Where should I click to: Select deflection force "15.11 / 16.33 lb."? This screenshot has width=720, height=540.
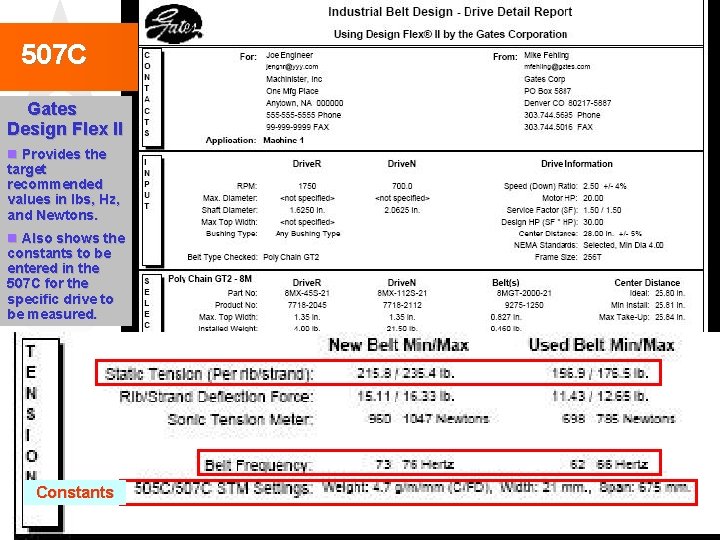pos(406,396)
